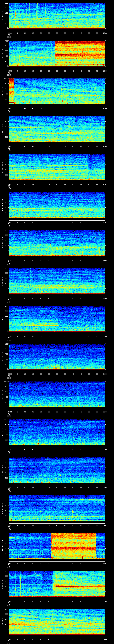This screenshot has width=114, height=644.
Task: Click Frequency (Hz) axis title of 6:14:00 panel
Action: pyautogui.click(x=3, y=16)
